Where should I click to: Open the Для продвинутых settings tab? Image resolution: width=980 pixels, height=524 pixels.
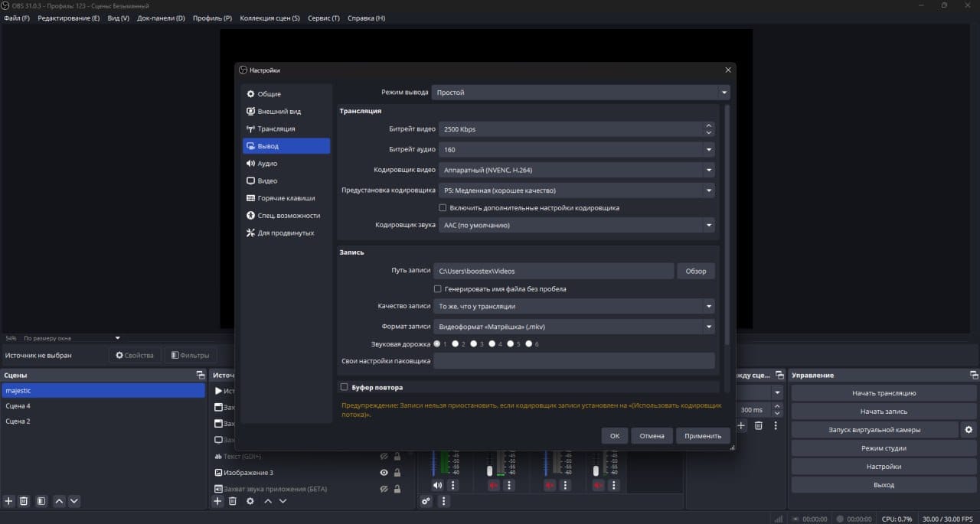point(286,233)
